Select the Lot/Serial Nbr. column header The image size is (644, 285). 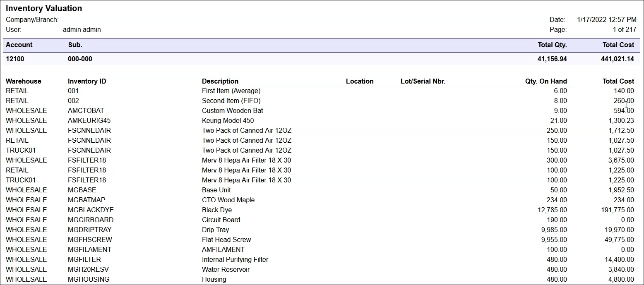point(423,81)
